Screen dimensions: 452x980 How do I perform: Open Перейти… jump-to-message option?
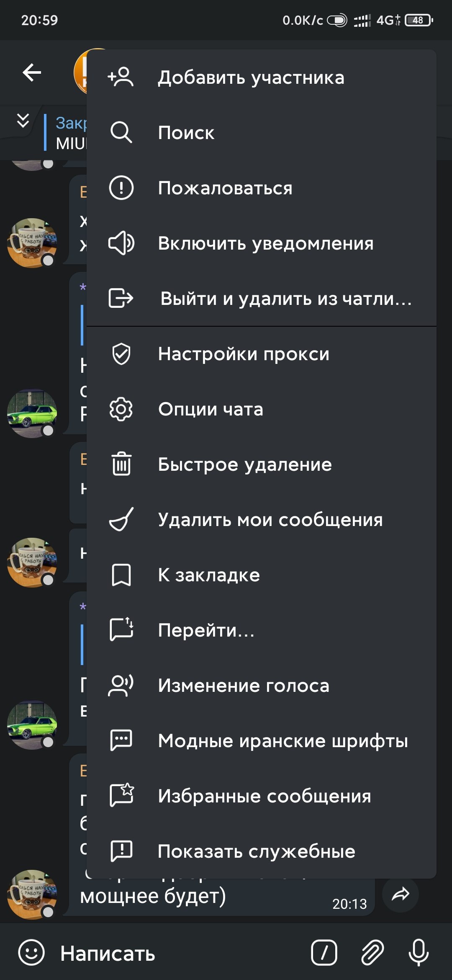tap(262, 630)
